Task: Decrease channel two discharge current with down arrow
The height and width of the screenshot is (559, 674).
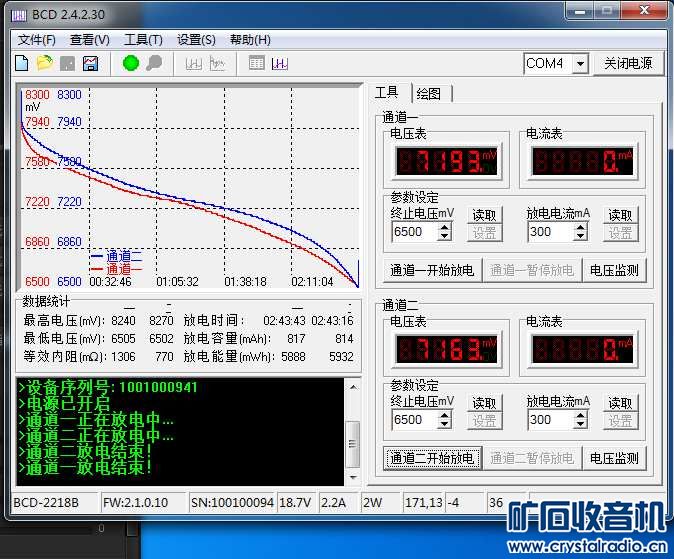Action: pyautogui.click(x=581, y=424)
